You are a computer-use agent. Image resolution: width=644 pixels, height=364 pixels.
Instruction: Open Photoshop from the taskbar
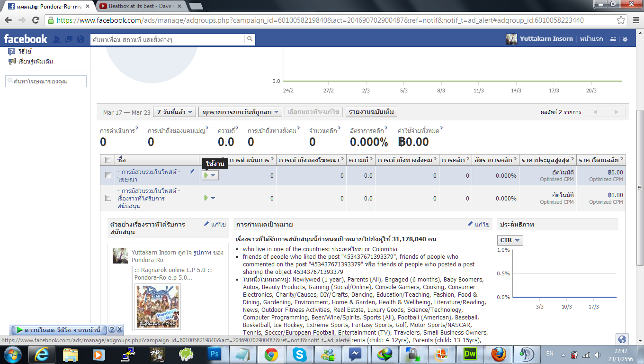pyautogui.click(x=215, y=354)
